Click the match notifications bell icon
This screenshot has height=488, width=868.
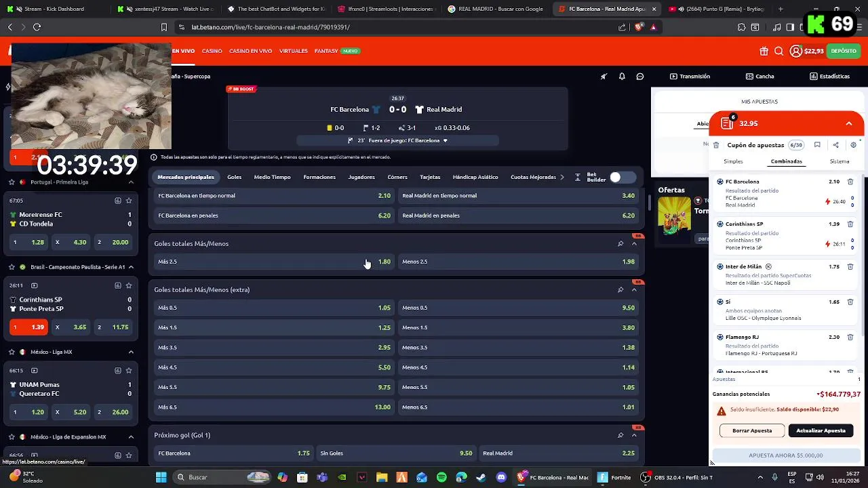click(x=622, y=77)
